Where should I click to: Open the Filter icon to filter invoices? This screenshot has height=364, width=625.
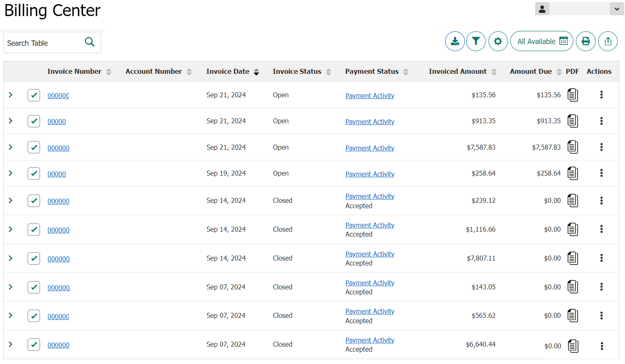tap(476, 41)
